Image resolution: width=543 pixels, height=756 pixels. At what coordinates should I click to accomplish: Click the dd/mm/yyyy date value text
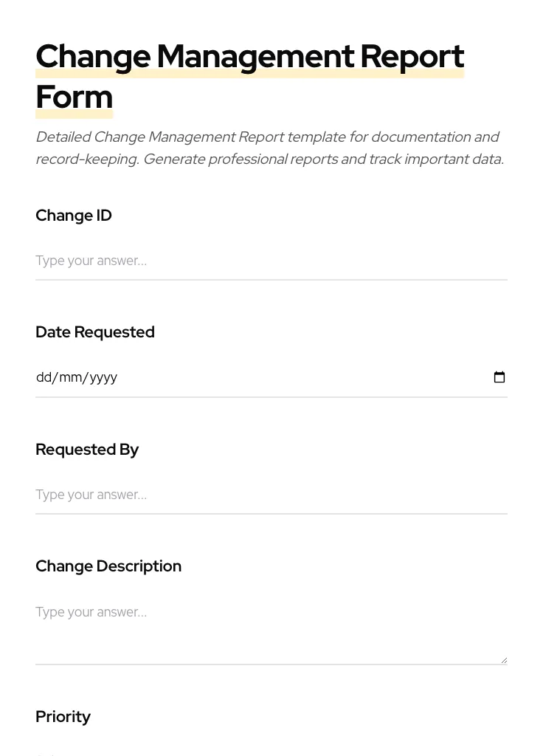pos(77,377)
